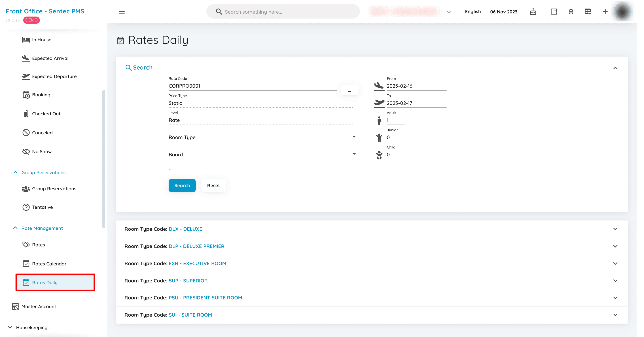Open the table check icon in header
Viewport: 644px width, 337px height.
tap(588, 11)
